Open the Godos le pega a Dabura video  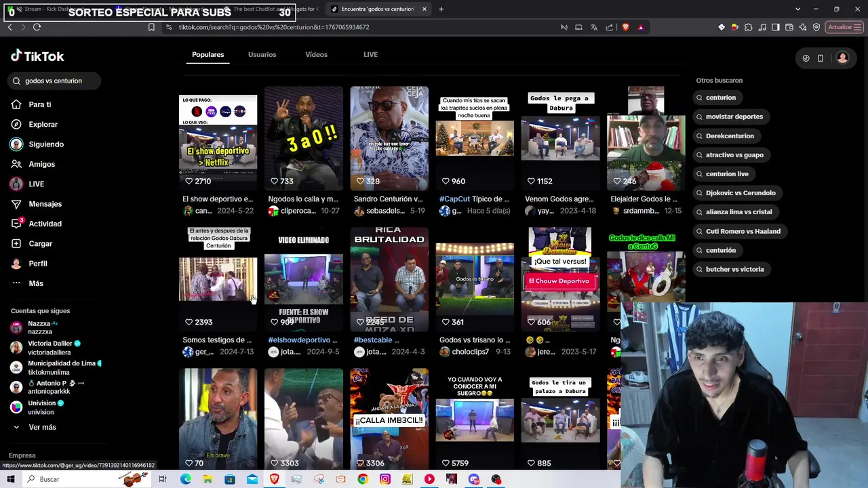[x=560, y=138]
